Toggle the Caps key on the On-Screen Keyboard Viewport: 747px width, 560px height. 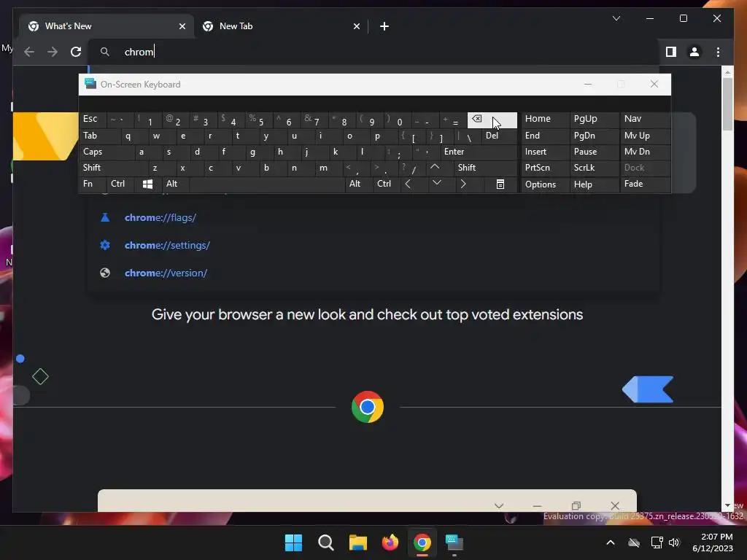tap(107, 152)
